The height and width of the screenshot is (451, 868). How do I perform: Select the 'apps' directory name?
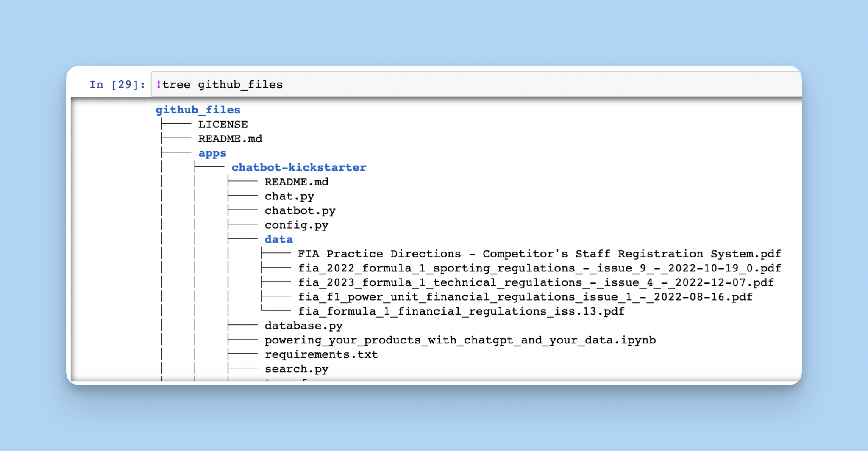coord(212,153)
